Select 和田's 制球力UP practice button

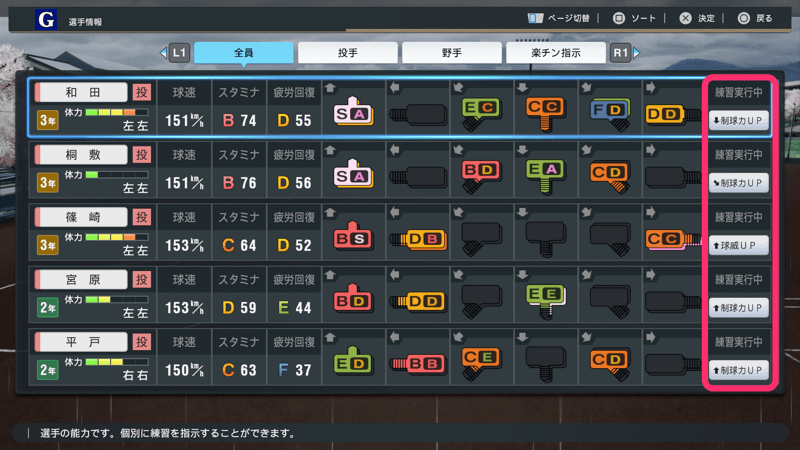pyautogui.click(x=739, y=120)
